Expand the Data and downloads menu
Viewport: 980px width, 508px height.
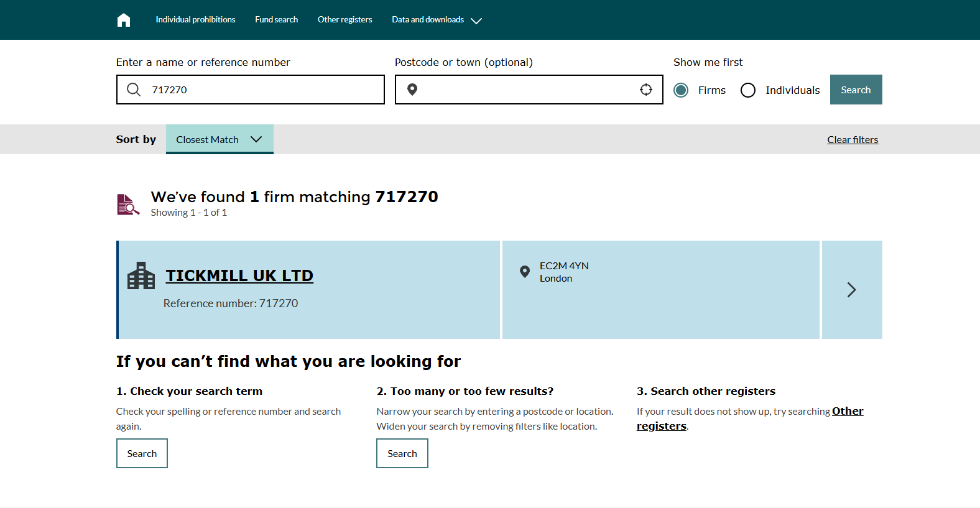(437, 20)
